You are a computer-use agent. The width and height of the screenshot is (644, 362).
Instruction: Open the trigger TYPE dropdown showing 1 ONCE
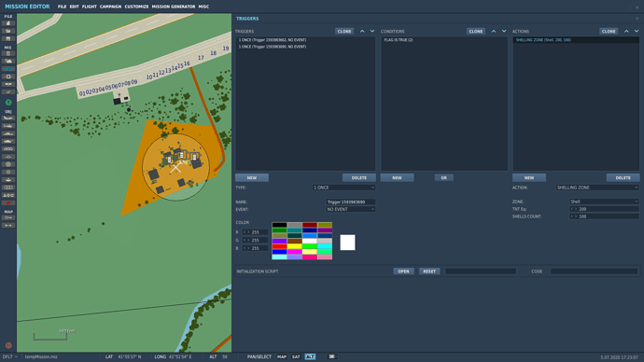click(x=343, y=188)
